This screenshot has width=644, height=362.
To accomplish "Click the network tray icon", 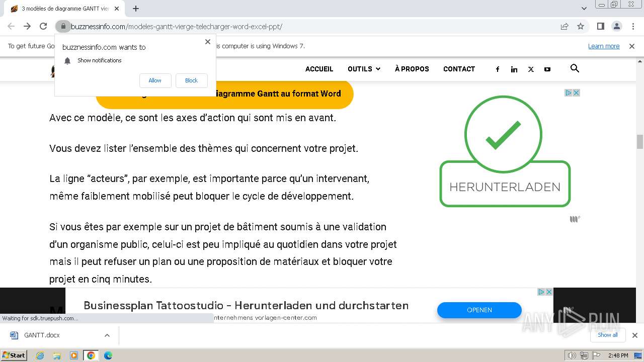I will tap(584, 355).
